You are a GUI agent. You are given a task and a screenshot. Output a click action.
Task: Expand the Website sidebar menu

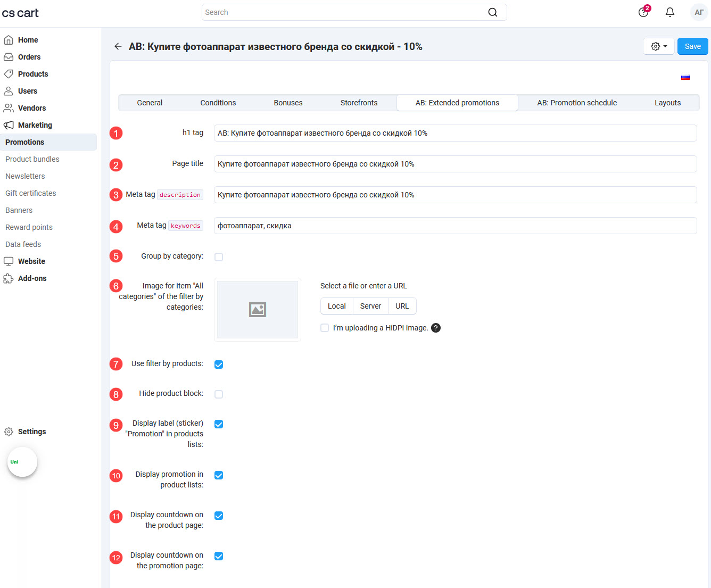(x=31, y=261)
